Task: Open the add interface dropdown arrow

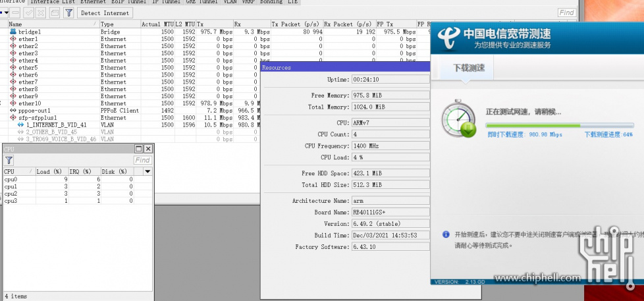Action: pyautogui.click(x=5, y=13)
